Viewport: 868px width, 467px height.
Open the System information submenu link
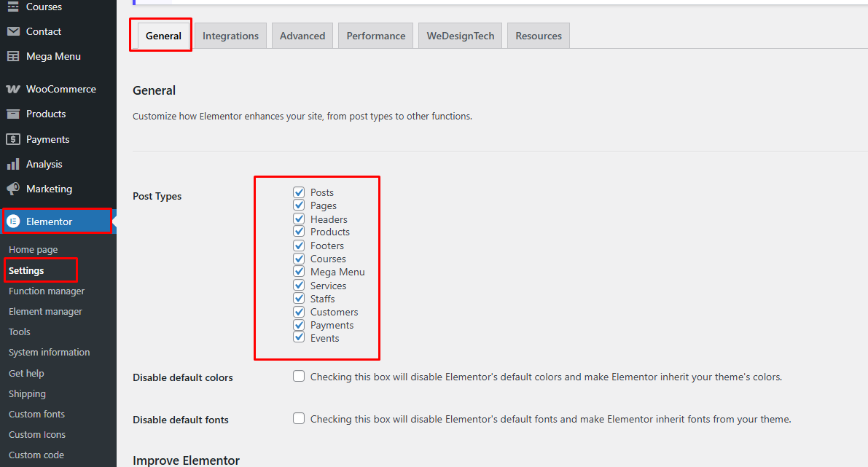point(50,353)
